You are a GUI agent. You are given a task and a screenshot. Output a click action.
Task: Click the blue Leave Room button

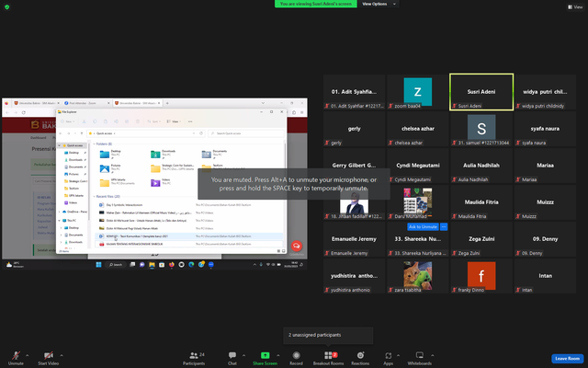click(x=567, y=358)
